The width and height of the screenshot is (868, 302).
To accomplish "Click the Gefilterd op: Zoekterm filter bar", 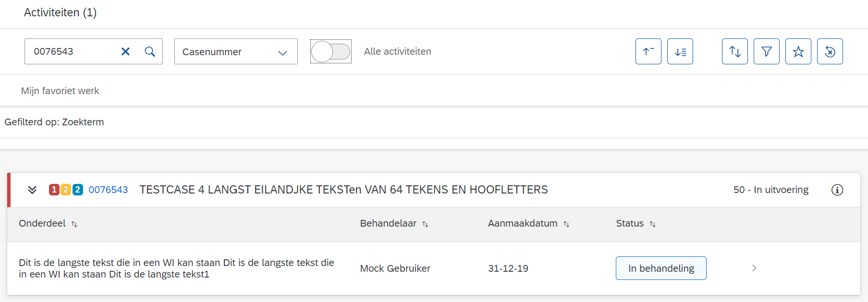I will coord(54,122).
